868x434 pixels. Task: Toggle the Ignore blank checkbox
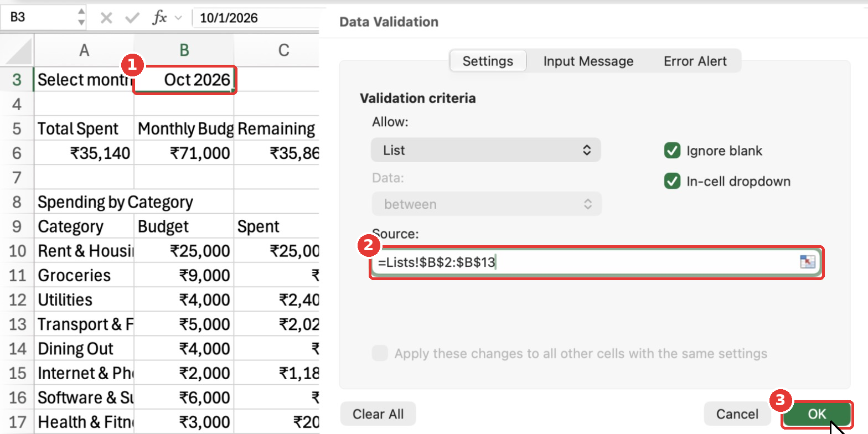coord(672,151)
